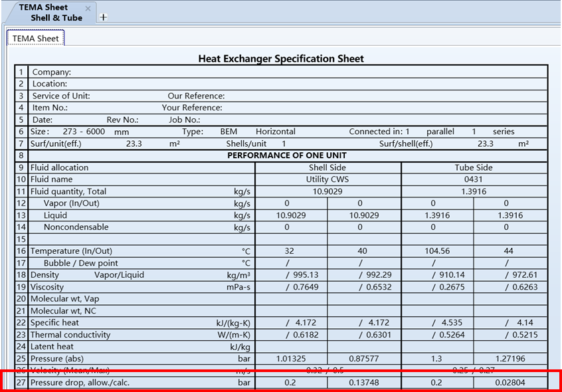The width and height of the screenshot is (562, 392).
Task: Select viscosity value 0.6263
Action: coord(525,287)
